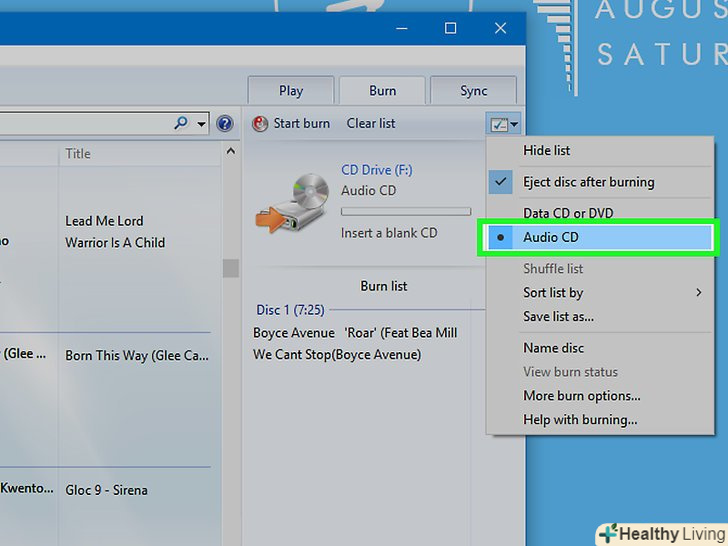Open the CD Drive (F:) link
This screenshot has width=728, height=546.
click(x=377, y=170)
